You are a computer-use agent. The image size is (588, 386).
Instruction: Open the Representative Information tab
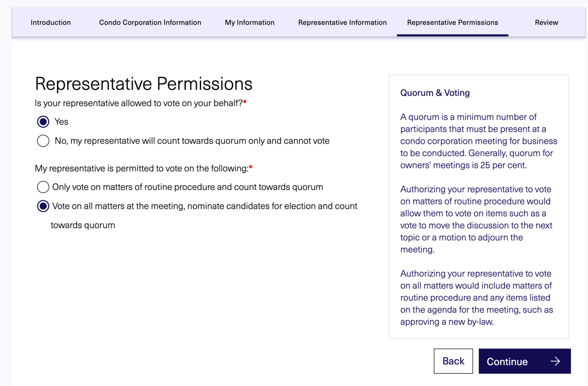click(x=342, y=22)
